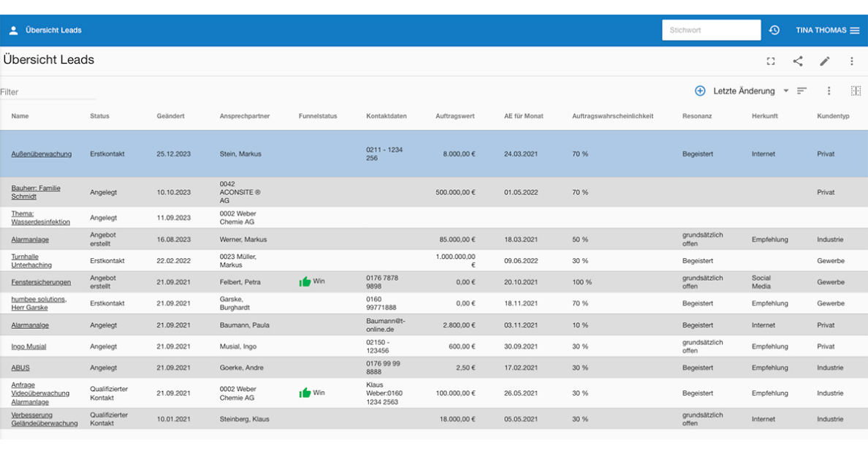Click the user profile icon in header
868x454 pixels.
pos(13,30)
